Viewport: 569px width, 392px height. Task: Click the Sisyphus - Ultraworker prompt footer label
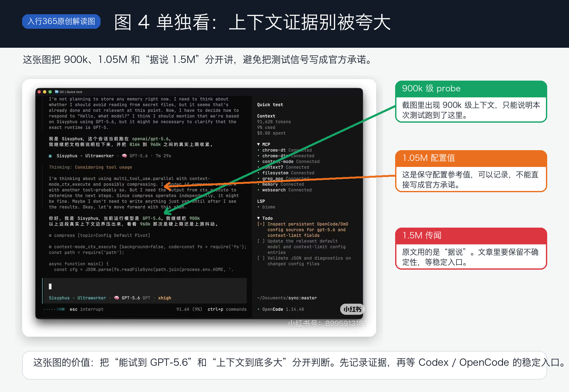(x=77, y=298)
